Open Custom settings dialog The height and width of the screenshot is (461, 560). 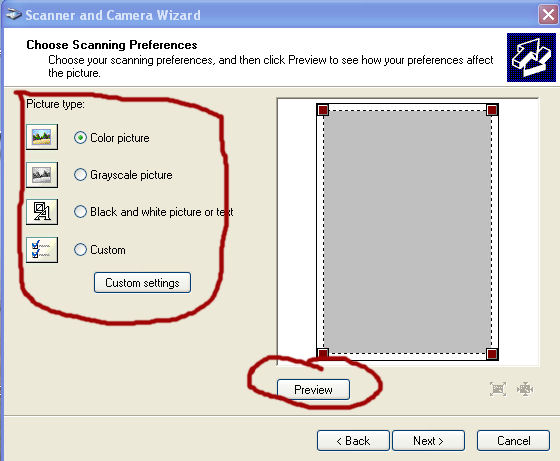(x=142, y=283)
